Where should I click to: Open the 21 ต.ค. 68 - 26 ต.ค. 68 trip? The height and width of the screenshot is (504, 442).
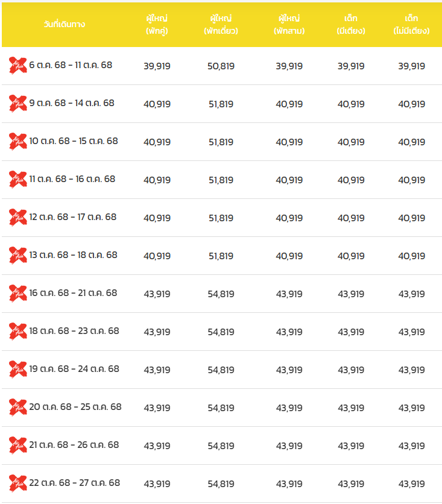click(74, 445)
